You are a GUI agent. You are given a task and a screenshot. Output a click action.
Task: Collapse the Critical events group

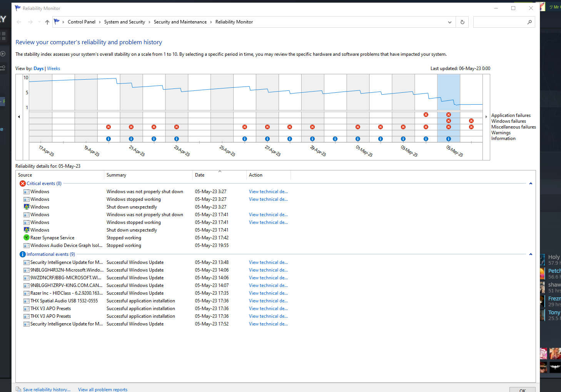(531, 183)
